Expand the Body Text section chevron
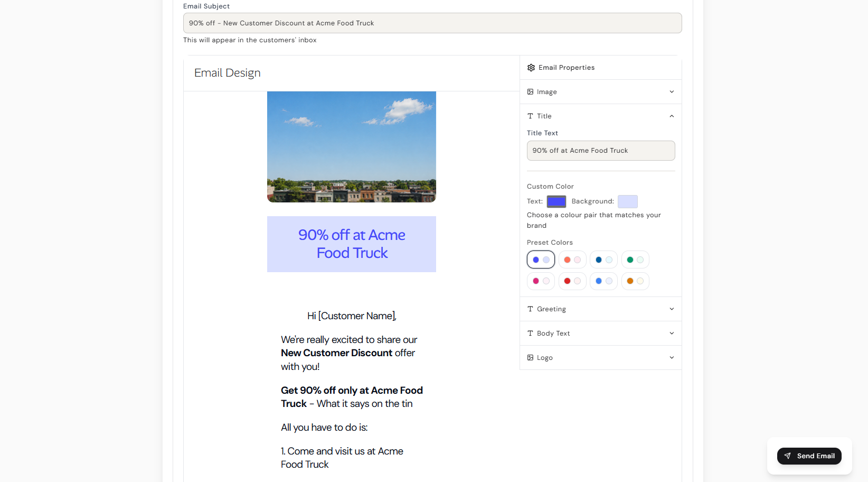 point(672,333)
